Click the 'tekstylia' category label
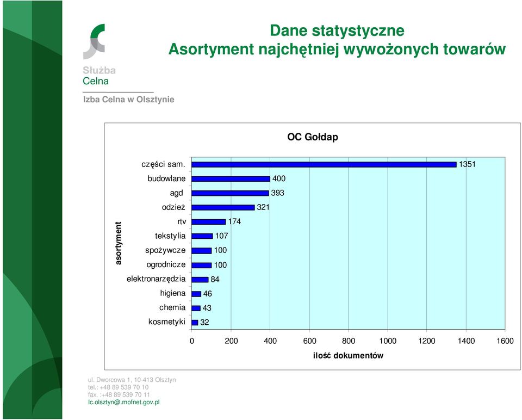 click(170, 236)
